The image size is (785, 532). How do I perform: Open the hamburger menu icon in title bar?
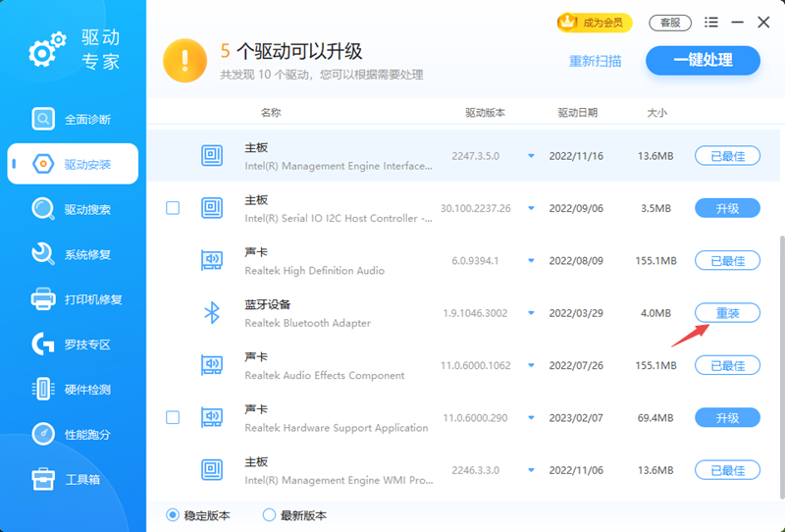click(711, 23)
